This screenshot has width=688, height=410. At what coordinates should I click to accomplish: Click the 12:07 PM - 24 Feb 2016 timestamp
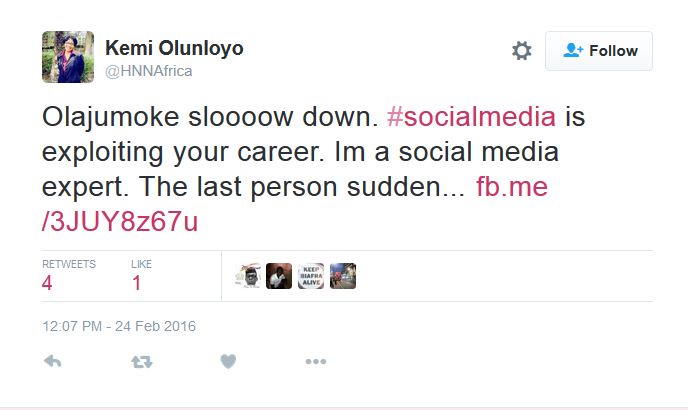pos(118,326)
